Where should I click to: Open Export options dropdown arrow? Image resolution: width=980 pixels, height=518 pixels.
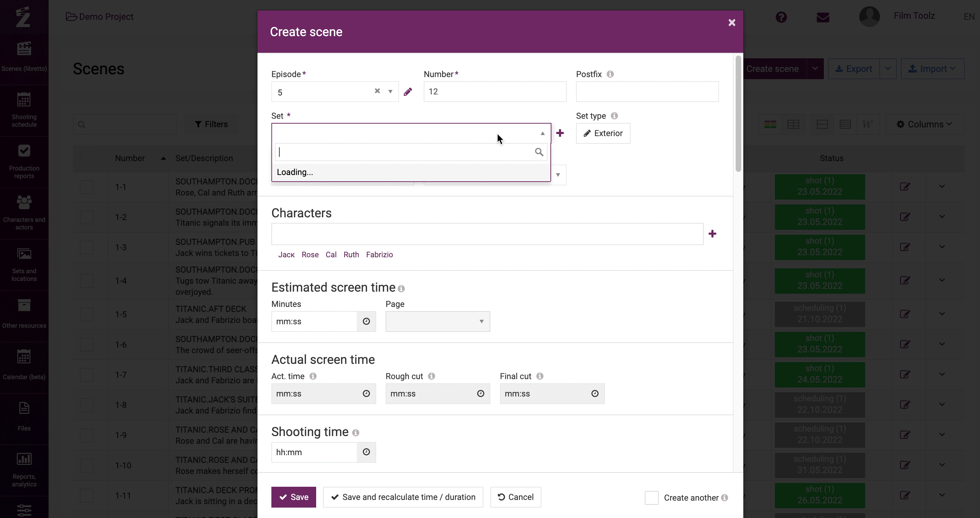pos(888,68)
